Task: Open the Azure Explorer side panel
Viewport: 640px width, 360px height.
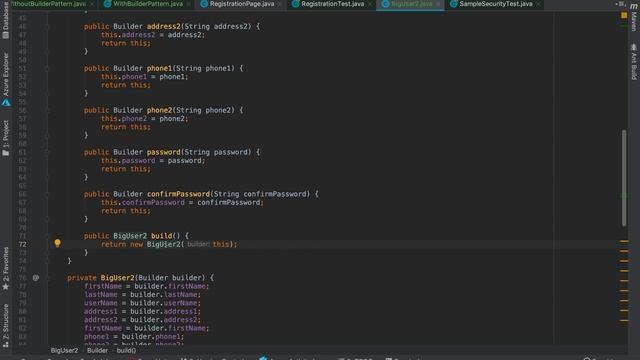Action: 6,80
